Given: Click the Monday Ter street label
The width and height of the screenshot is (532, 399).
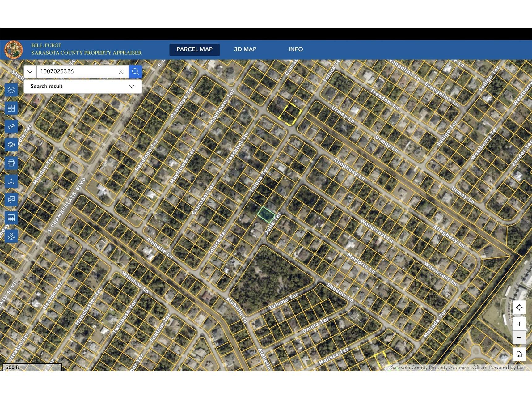Looking at the screenshot, I should pyautogui.click(x=43, y=170).
